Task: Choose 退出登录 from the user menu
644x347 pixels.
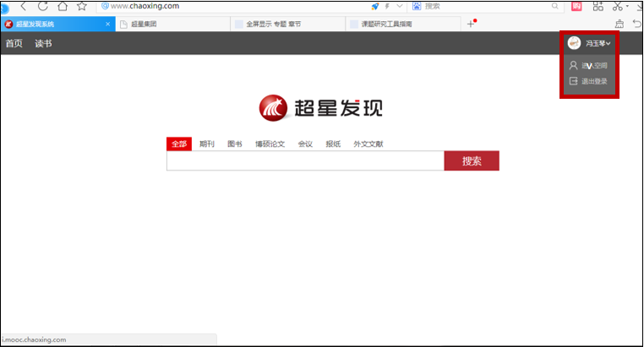Action: 588,81
